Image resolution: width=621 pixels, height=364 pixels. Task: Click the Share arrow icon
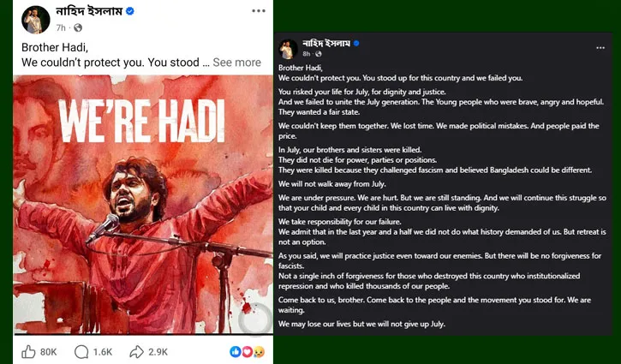click(136, 351)
